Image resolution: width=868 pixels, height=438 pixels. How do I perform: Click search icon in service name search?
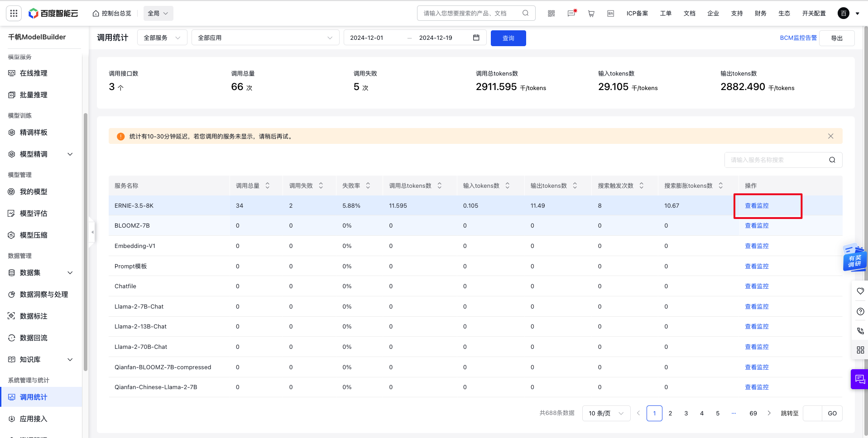tap(832, 160)
